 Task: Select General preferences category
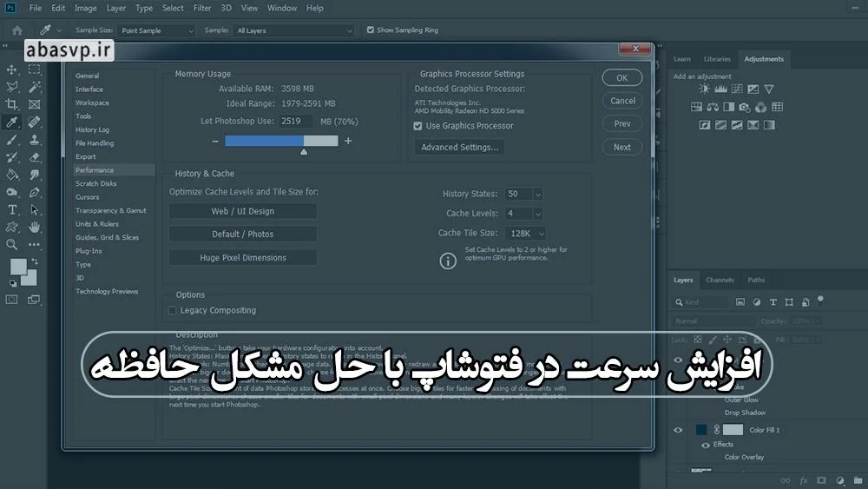coord(88,76)
